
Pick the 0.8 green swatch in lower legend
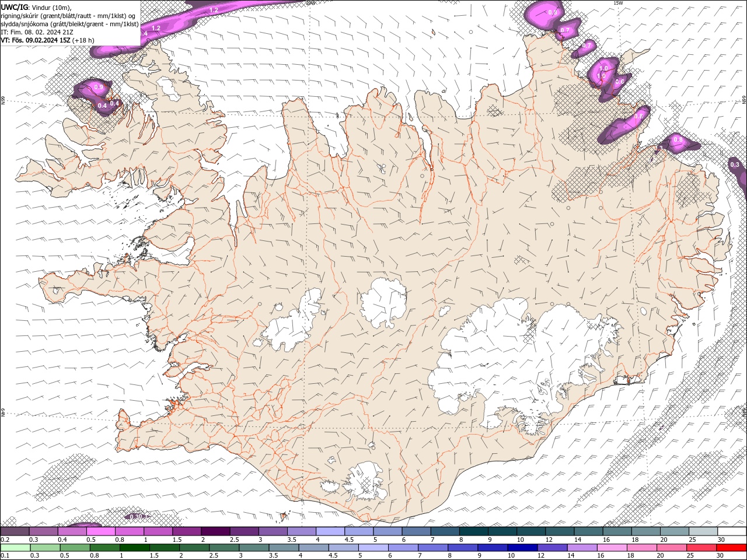105,548
